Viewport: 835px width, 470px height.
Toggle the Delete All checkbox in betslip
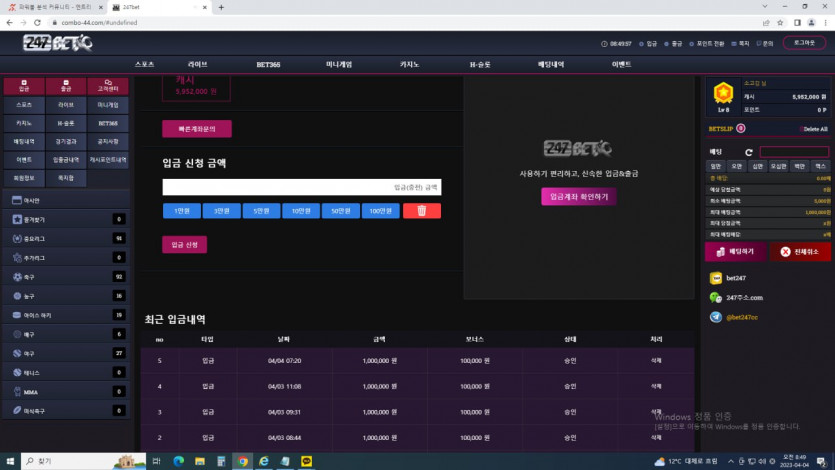coord(802,129)
